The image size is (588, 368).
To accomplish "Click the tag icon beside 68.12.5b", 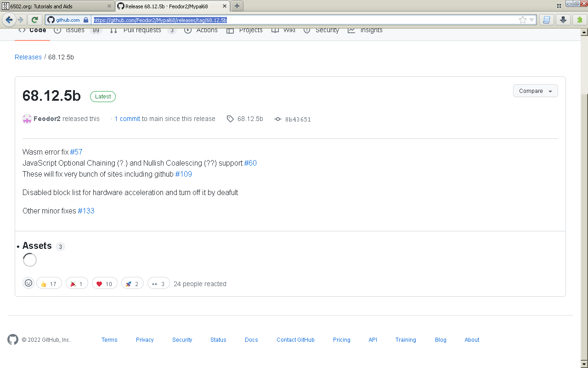I will (x=230, y=119).
